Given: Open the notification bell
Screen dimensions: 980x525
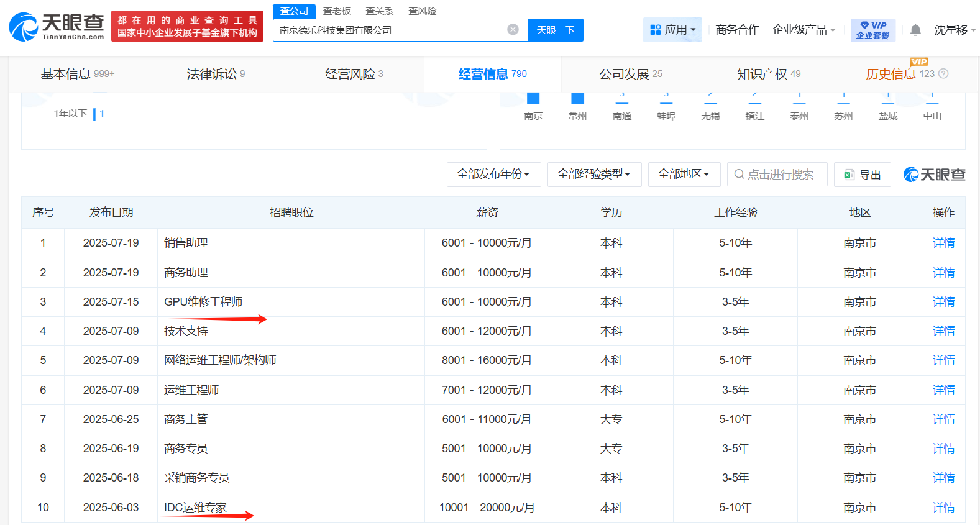Looking at the screenshot, I should [915, 30].
